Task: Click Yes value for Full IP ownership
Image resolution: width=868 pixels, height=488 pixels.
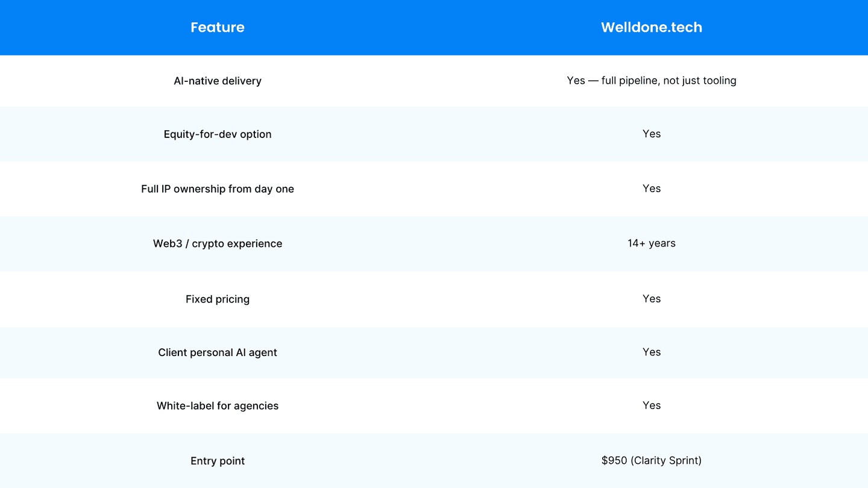Action: coord(652,189)
